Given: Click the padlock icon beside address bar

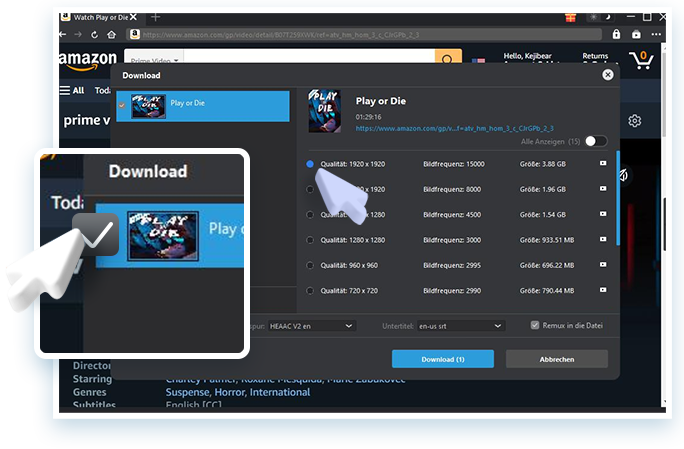Looking at the screenshot, I should 616,34.
